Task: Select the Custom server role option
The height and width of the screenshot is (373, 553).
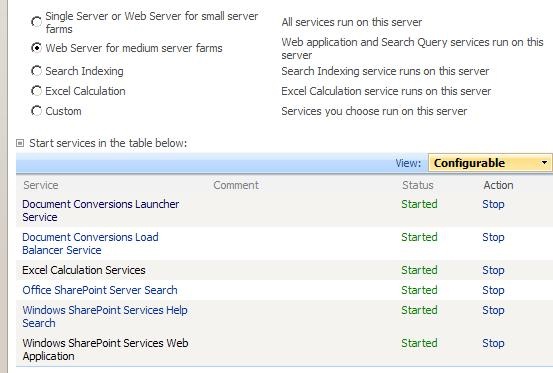Action: [x=36, y=111]
